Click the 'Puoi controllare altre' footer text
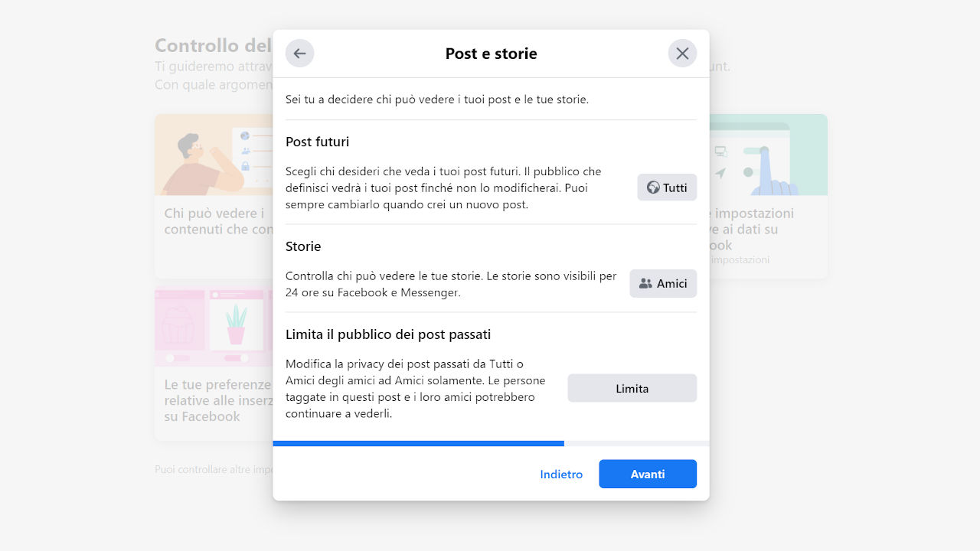The width and height of the screenshot is (980, 551). [x=214, y=469]
